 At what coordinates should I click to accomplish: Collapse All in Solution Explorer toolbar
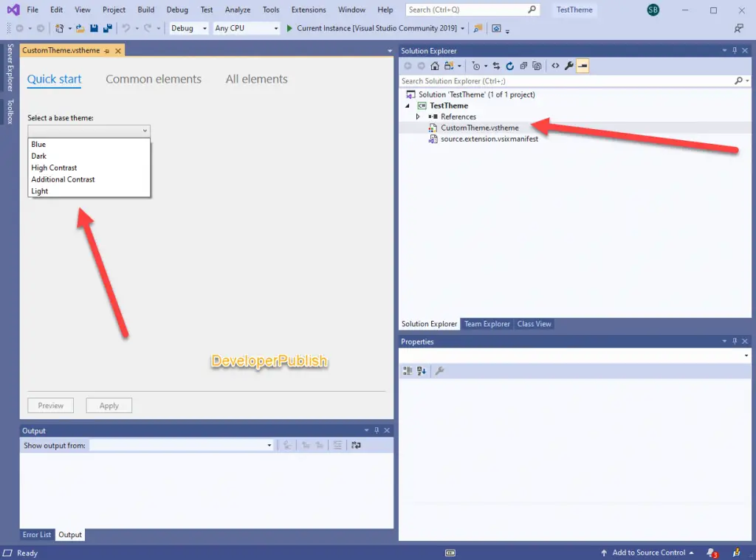(x=523, y=66)
